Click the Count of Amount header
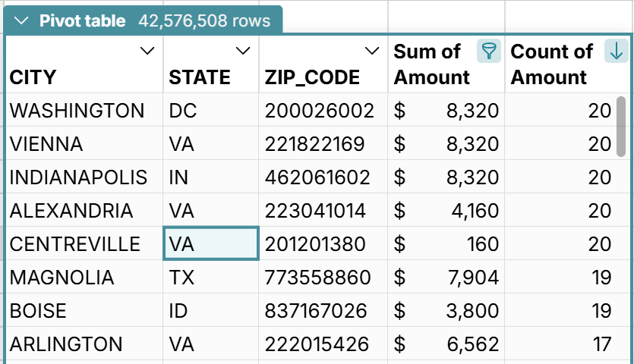 tap(552, 64)
